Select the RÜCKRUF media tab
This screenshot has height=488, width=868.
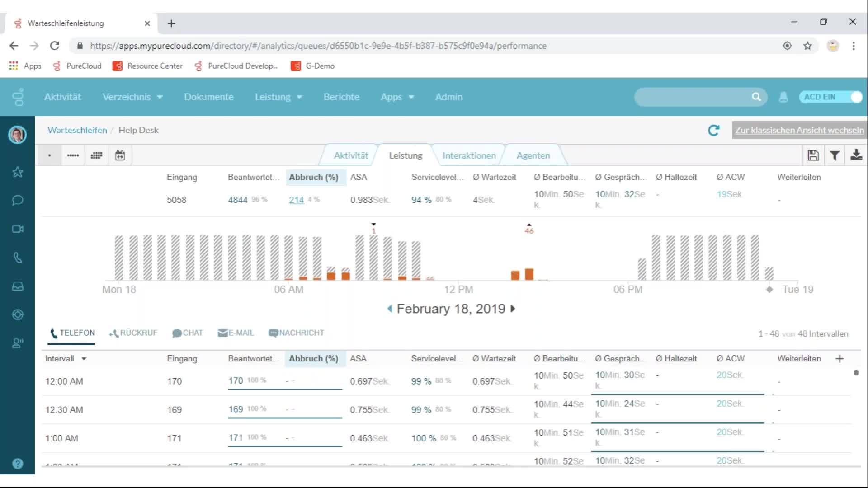(x=133, y=333)
